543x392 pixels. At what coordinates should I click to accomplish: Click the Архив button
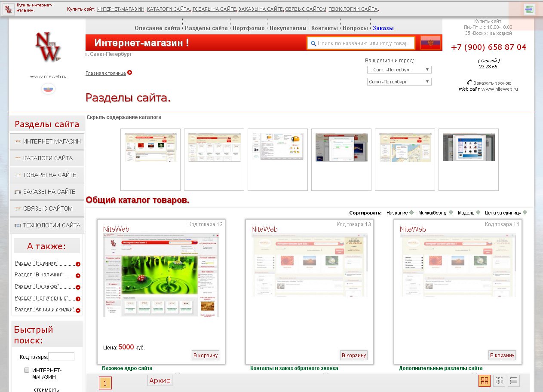(x=160, y=380)
